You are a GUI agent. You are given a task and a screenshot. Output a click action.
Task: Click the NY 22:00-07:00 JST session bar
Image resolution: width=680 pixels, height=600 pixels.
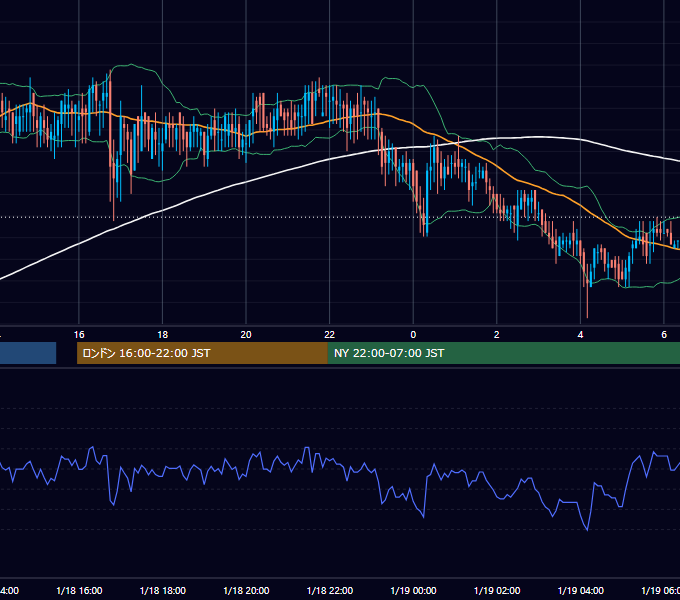click(503, 353)
